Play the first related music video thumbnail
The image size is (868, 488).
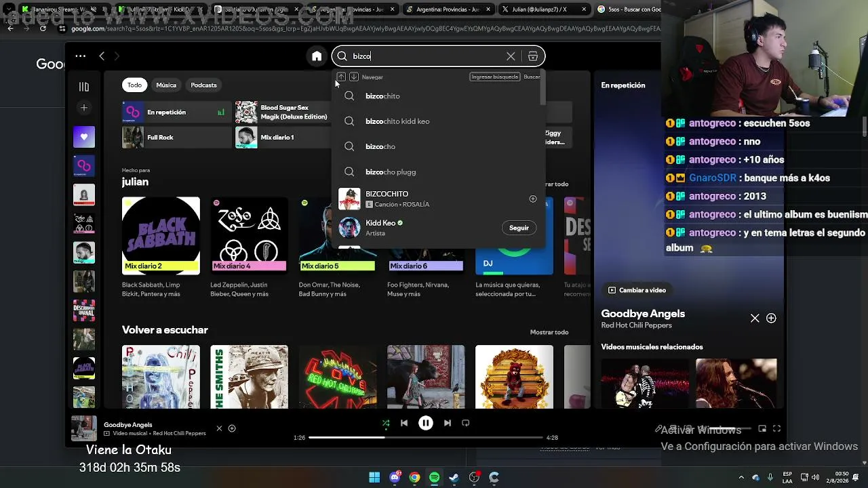645,383
